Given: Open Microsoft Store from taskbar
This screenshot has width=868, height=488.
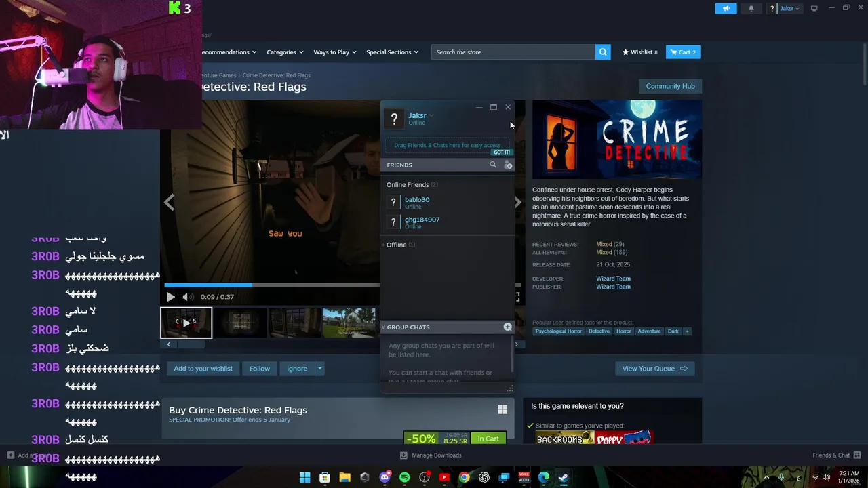Looking at the screenshot, I should click(325, 477).
